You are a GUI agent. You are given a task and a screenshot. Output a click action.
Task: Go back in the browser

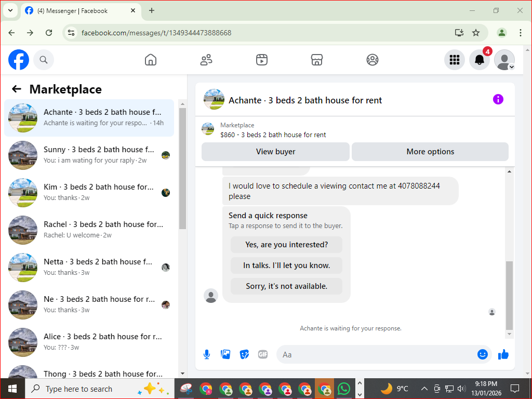11,33
